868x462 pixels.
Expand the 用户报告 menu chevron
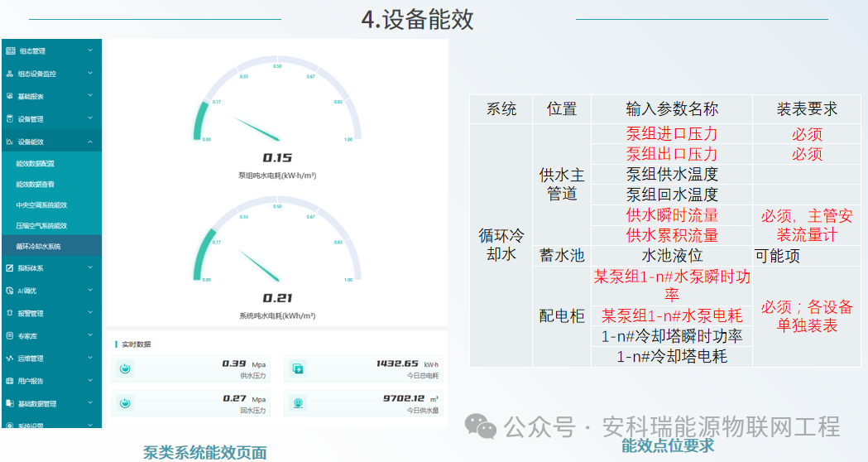[x=90, y=381]
